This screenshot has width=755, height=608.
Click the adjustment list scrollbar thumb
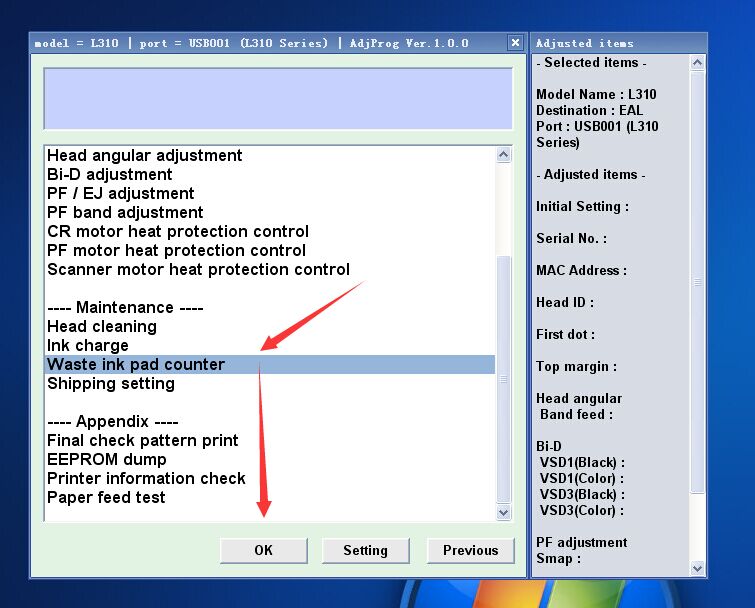pyautogui.click(x=504, y=379)
